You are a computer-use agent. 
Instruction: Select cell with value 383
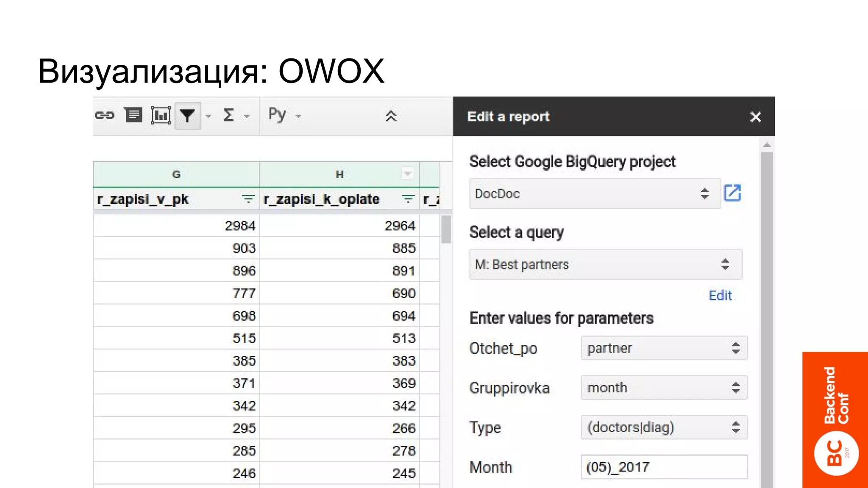tap(339, 360)
